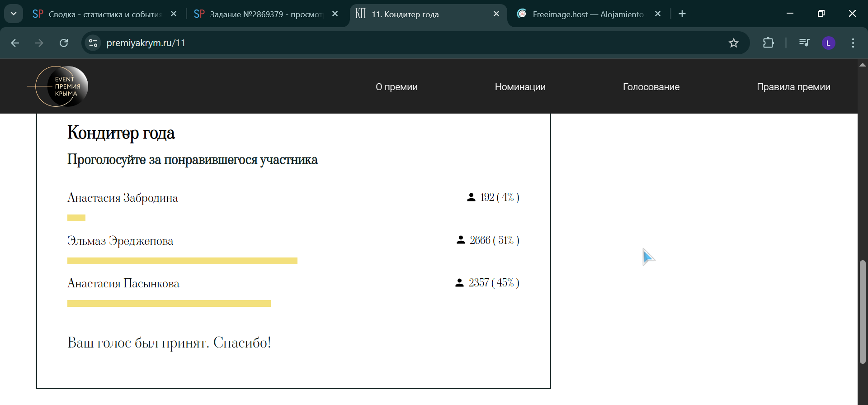868x405 pixels.
Task: Go to the Правила премии page
Action: coord(793,87)
